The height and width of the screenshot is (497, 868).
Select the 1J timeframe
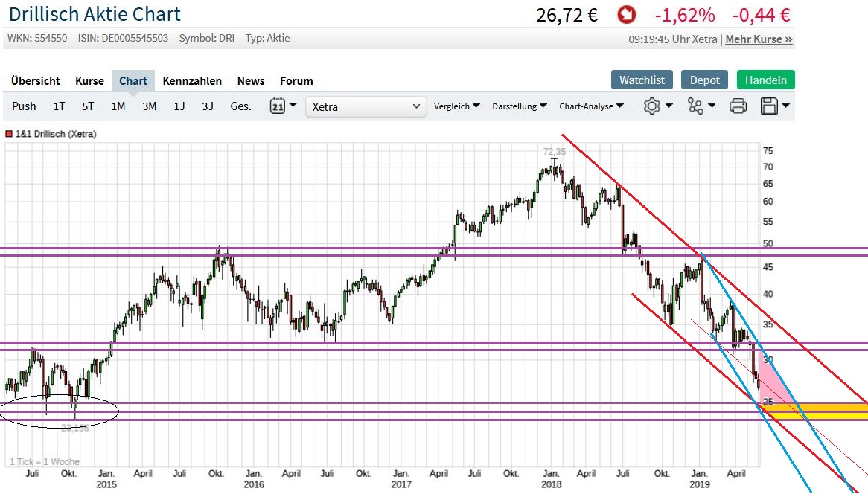point(179,106)
